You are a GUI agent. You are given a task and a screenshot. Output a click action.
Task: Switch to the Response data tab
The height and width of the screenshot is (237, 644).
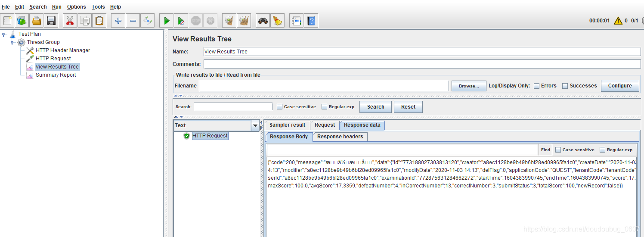(x=362, y=125)
